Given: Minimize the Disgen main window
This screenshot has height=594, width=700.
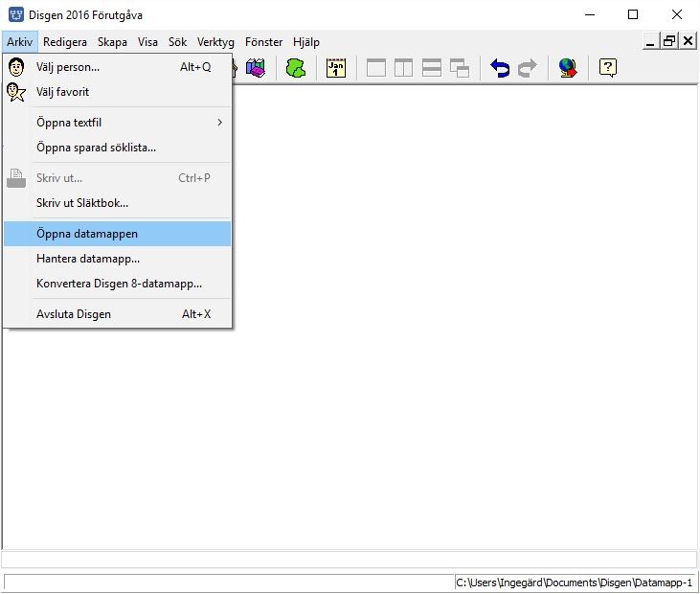Looking at the screenshot, I should coord(590,14).
